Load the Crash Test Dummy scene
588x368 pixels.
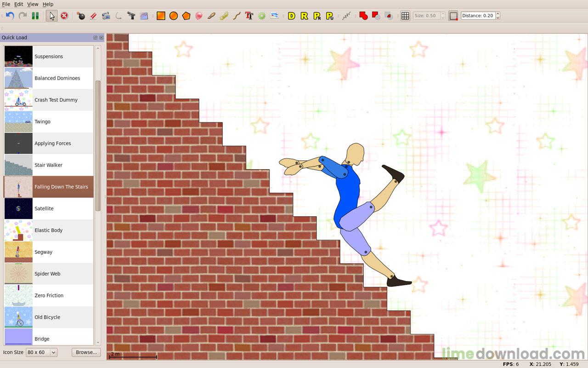coord(49,100)
